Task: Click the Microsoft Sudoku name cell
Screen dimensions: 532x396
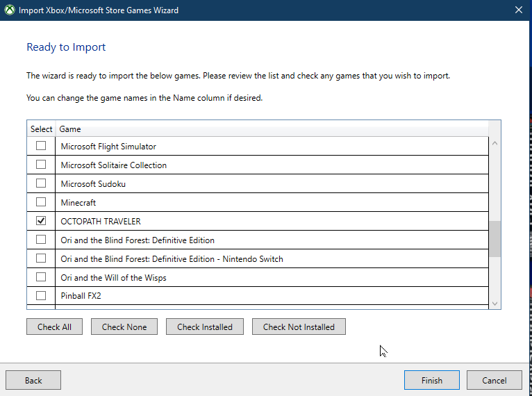Action: point(272,183)
